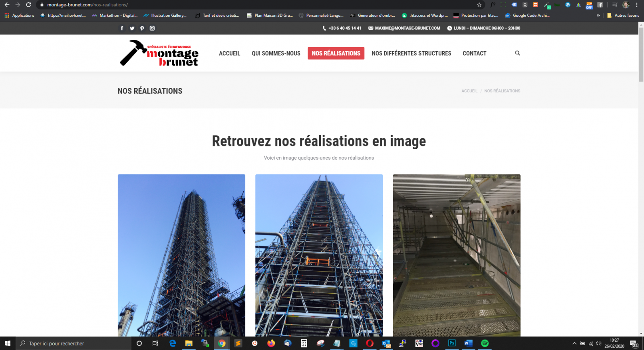Open the Nos Différentes Structures menu

pyautogui.click(x=411, y=53)
